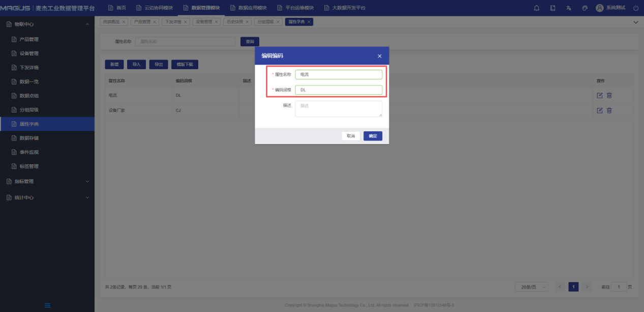This screenshot has width=644, height=312.
Task: Toggle sidebar collapse hamburger icon
Action: point(47,305)
